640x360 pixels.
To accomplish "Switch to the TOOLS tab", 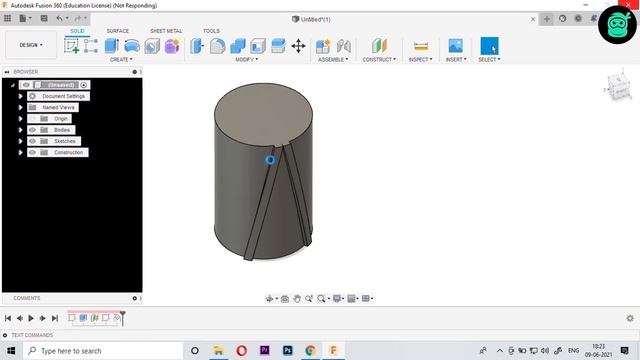I will pyautogui.click(x=211, y=31).
